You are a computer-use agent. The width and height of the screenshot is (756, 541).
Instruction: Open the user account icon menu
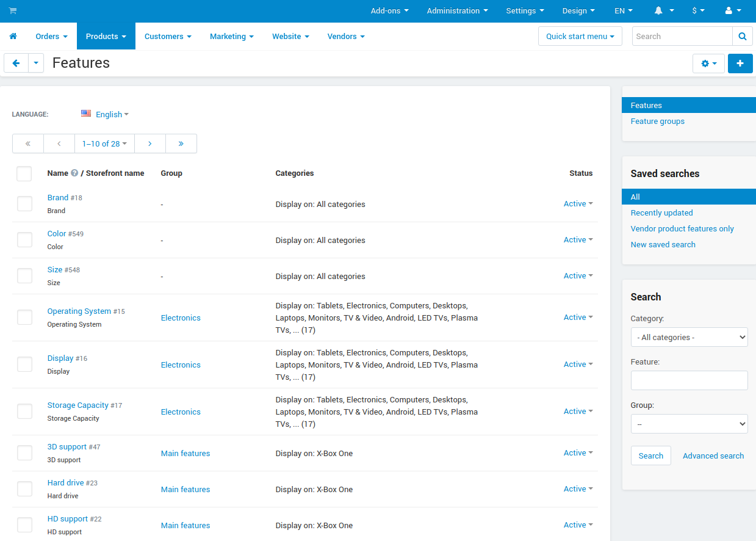click(733, 11)
